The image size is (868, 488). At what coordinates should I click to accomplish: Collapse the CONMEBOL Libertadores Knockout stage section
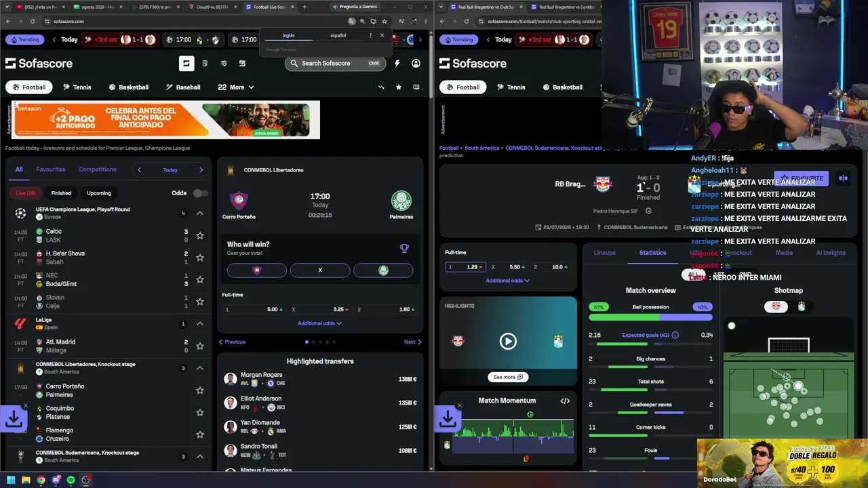pos(200,367)
